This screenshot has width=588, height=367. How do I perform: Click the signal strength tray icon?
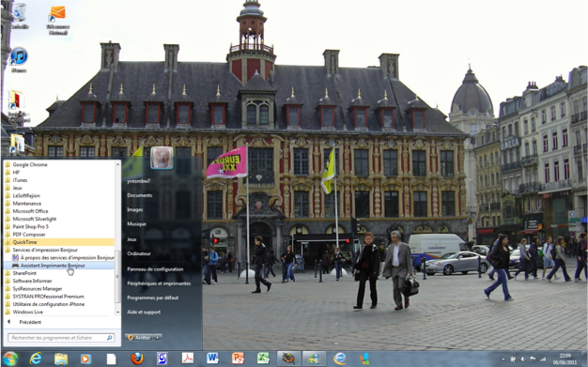pyautogui.click(x=542, y=359)
